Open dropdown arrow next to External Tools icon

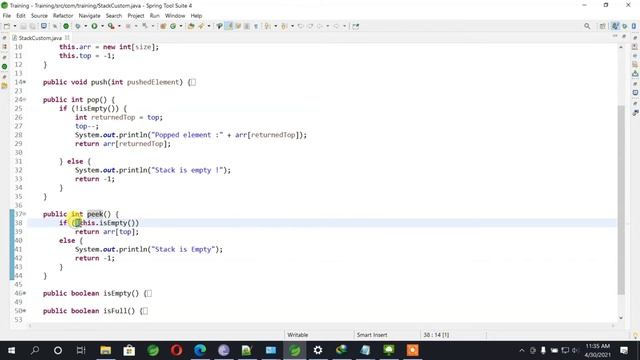tap(119, 26)
